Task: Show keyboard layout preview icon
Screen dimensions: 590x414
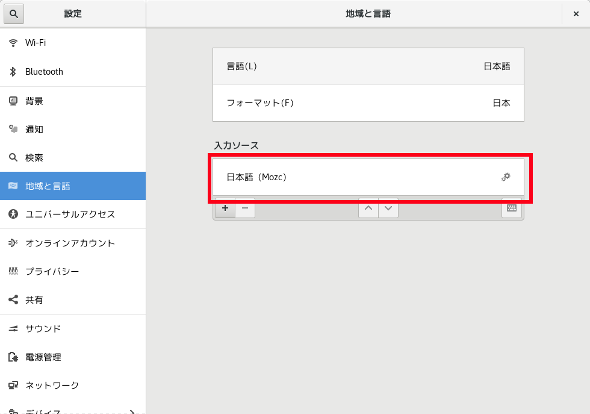Action: tap(511, 208)
